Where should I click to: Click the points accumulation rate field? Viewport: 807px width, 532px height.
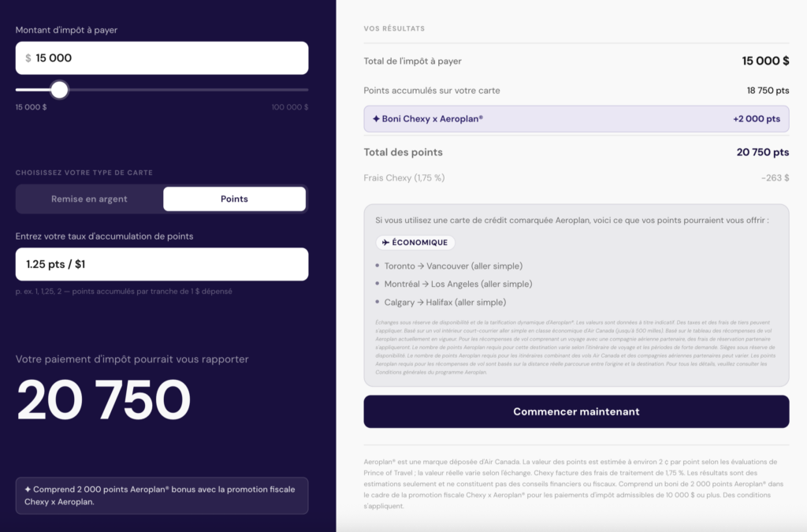(162, 264)
